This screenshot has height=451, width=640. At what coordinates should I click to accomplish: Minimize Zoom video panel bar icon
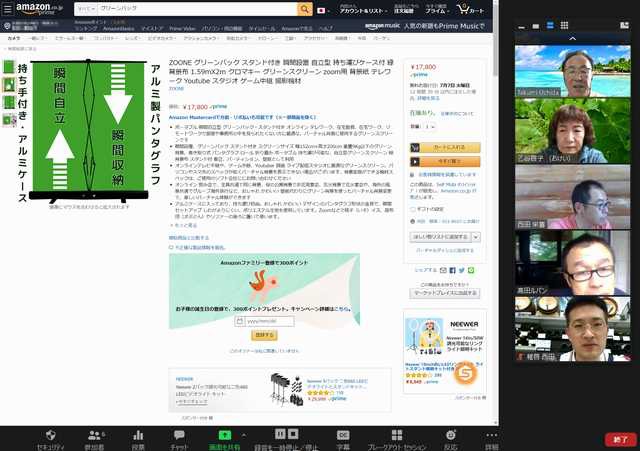(x=522, y=27)
